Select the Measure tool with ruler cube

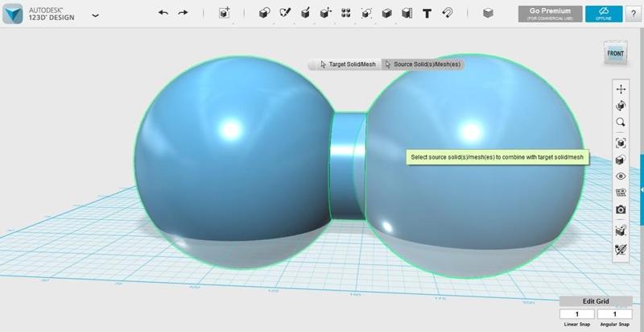(407, 13)
